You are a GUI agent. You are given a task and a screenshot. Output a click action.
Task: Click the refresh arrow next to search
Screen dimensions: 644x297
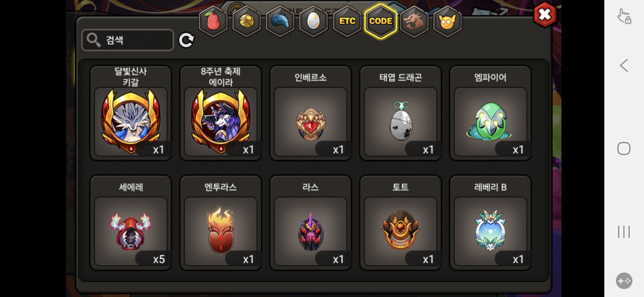click(186, 40)
